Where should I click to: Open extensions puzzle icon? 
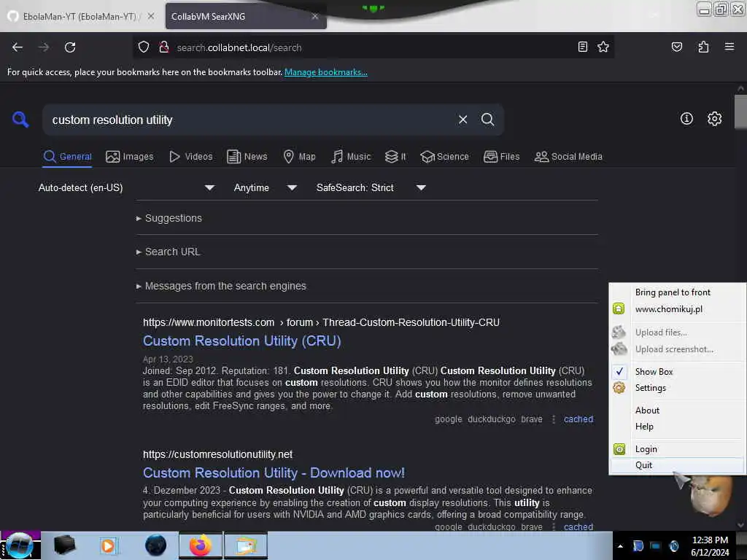coord(703,47)
